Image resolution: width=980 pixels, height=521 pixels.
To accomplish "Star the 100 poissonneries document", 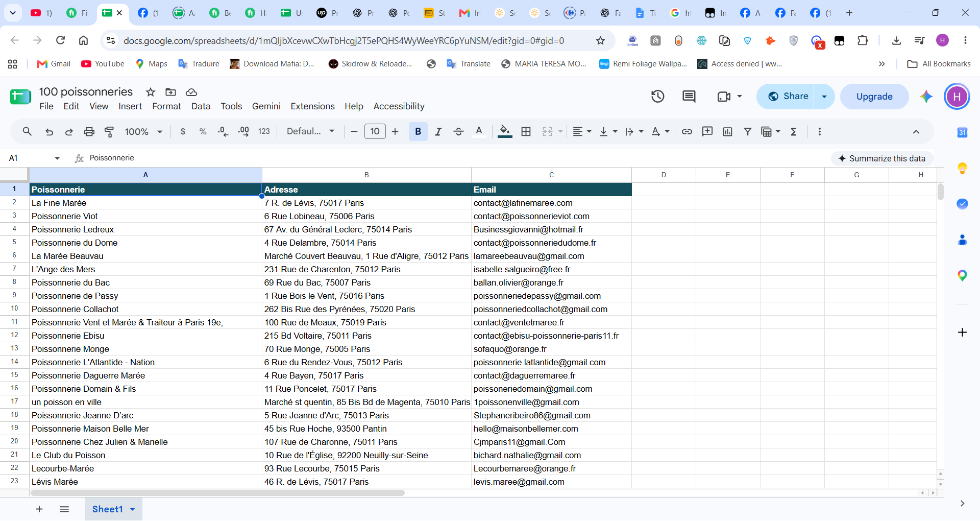I will (151, 92).
